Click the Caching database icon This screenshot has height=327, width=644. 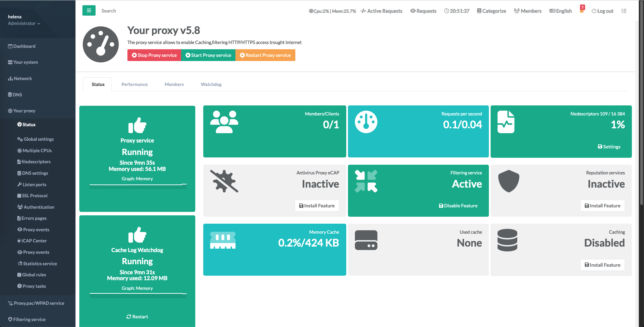507,240
